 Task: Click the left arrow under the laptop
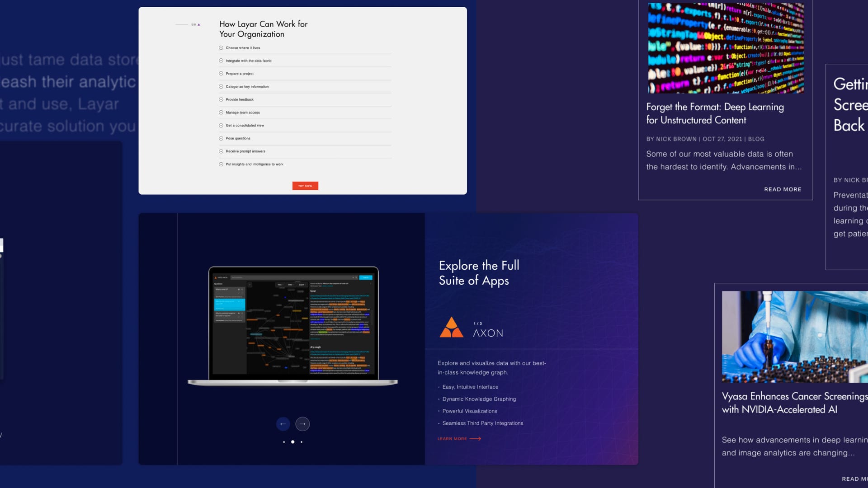[x=283, y=424]
